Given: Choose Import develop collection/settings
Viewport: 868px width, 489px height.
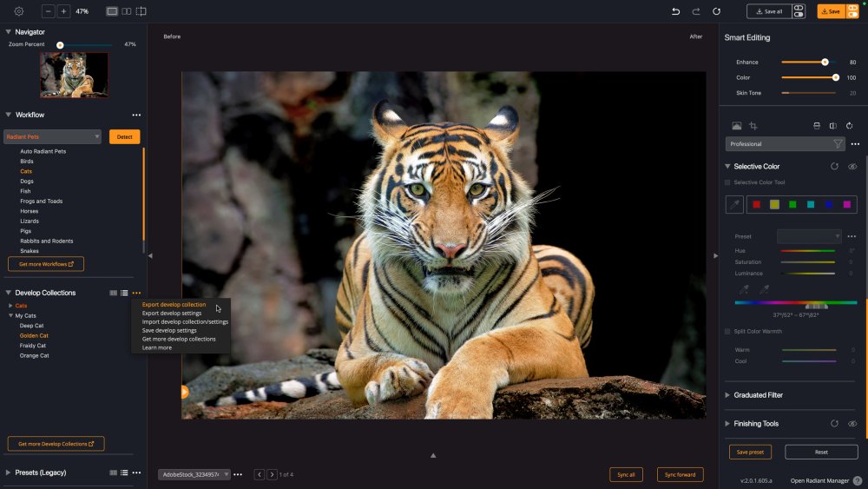Looking at the screenshot, I should (185, 321).
